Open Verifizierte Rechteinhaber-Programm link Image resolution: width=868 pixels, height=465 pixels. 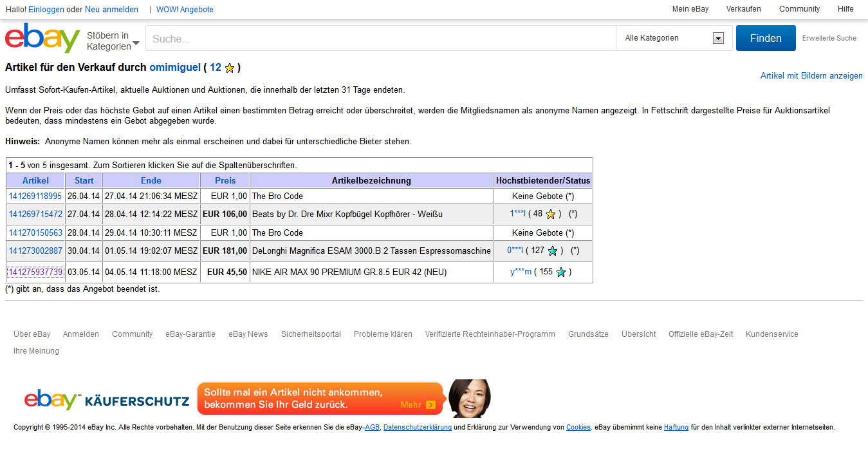(490, 334)
